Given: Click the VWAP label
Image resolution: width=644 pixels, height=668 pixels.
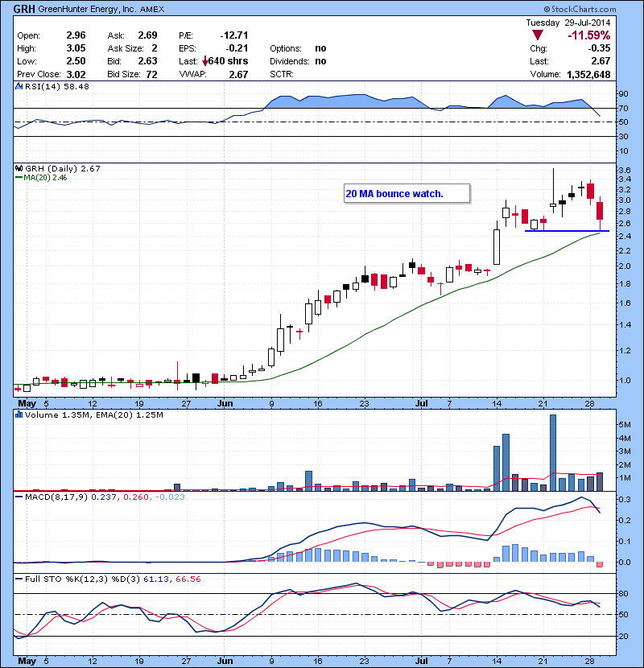Looking at the screenshot, I should [x=192, y=74].
